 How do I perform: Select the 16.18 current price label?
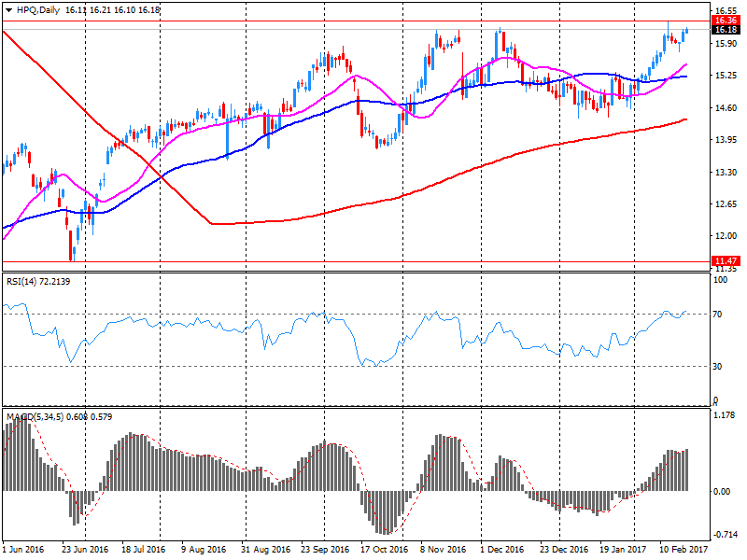(726, 30)
